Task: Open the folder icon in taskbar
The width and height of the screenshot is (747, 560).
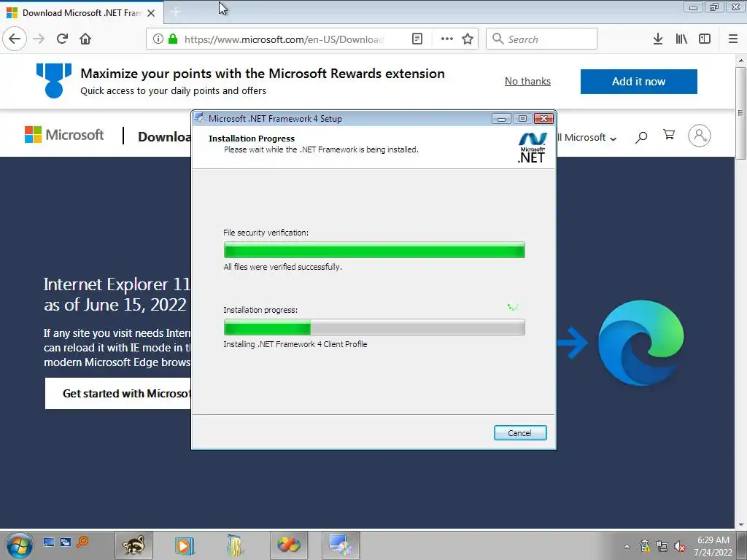Action: pos(236,545)
